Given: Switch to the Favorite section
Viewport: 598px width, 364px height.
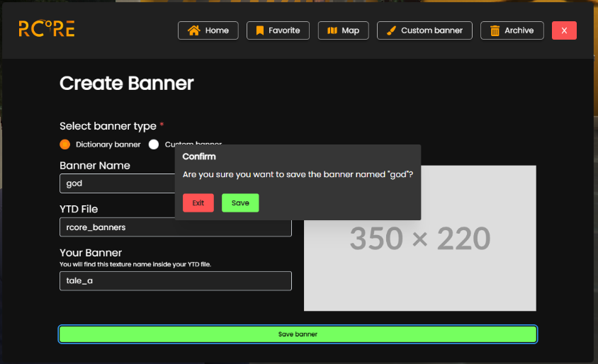Looking at the screenshot, I should 284,30.
